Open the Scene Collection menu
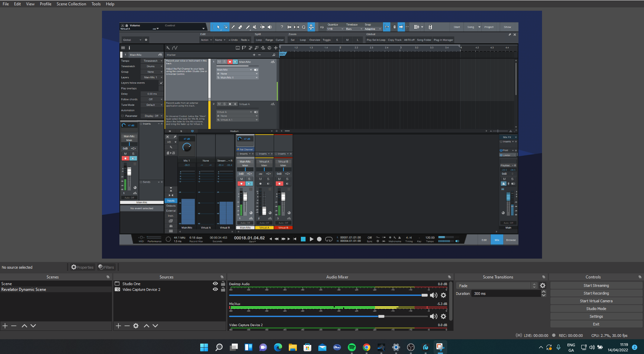Viewport: 644px width, 354px height. pos(71,4)
